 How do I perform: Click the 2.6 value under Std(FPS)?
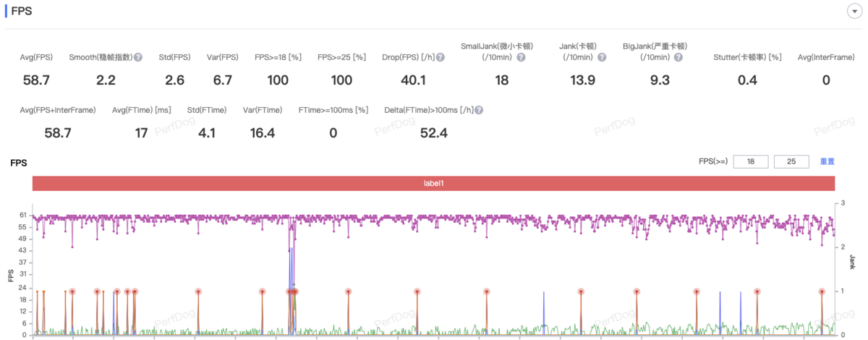[x=175, y=80]
